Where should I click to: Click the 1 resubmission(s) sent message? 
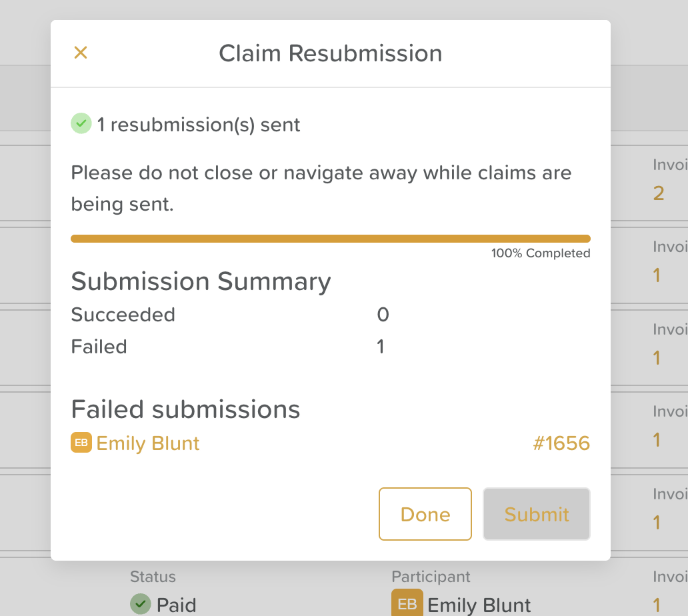tap(199, 125)
